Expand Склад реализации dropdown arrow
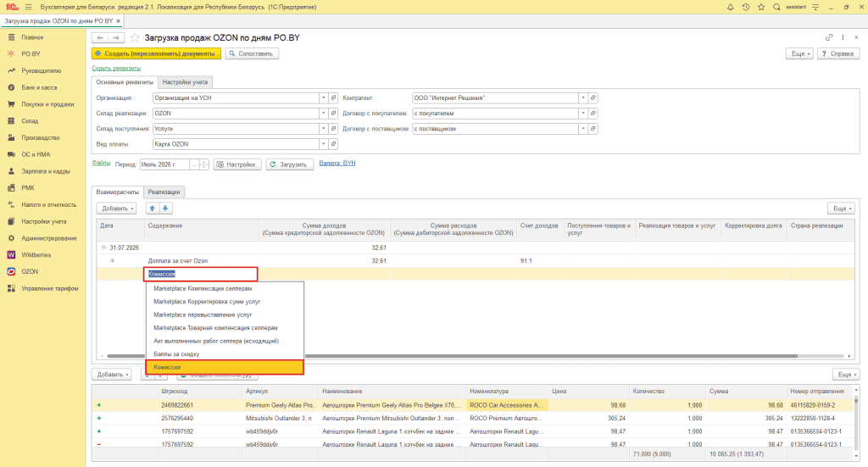 (323, 113)
